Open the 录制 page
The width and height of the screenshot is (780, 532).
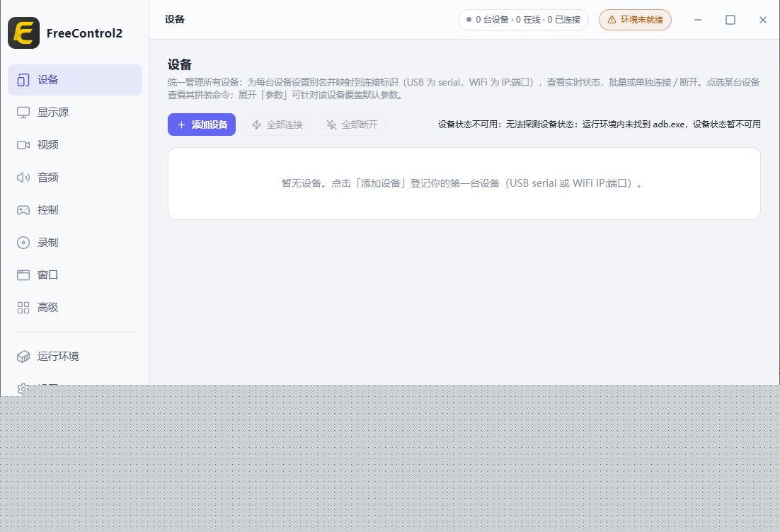(75, 243)
